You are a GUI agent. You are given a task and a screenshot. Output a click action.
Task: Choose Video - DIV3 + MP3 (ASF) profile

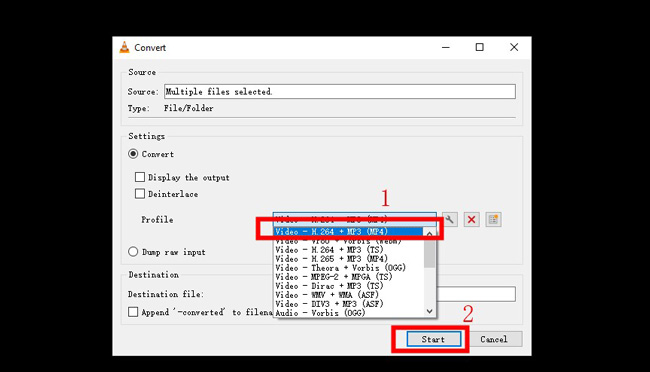coord(349,304)
